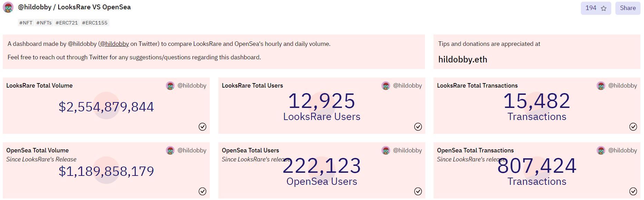
Task: Click checkmark status icon on LooksRare Total Volume
Action: click(202, 127)
